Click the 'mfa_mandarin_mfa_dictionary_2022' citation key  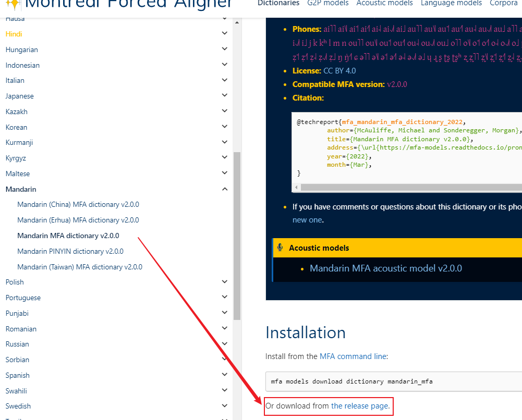pyautogui.click(x=402, y=122)
